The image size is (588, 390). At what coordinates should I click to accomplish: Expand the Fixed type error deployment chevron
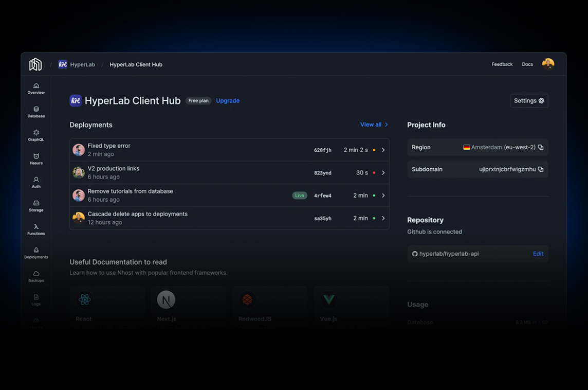383,150
